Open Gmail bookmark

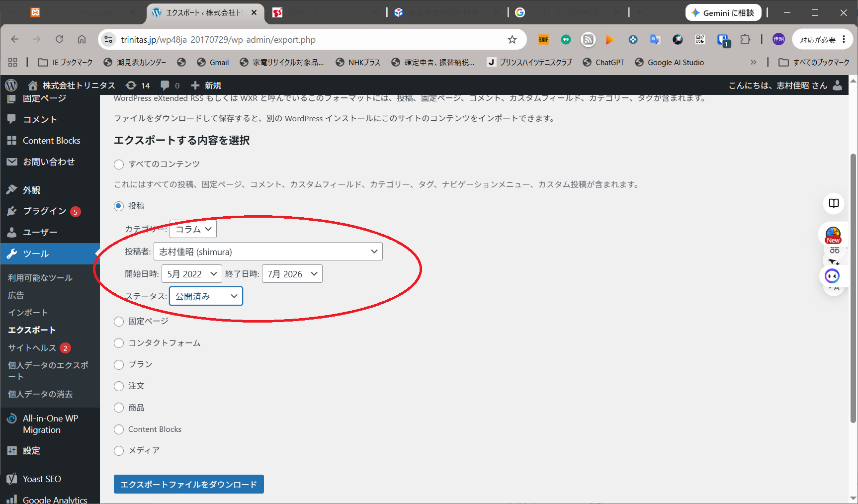(x=213, y=62)
